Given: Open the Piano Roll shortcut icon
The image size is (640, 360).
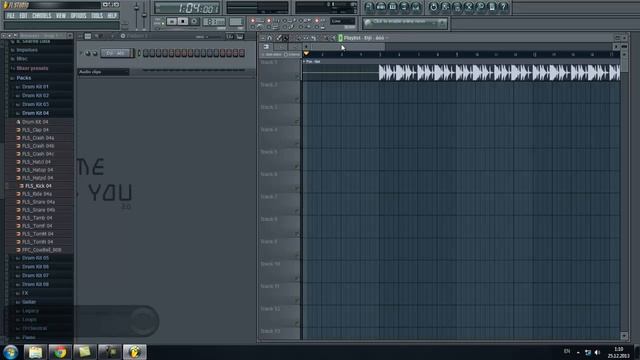Looking at the screenshot, I should 393,7.
